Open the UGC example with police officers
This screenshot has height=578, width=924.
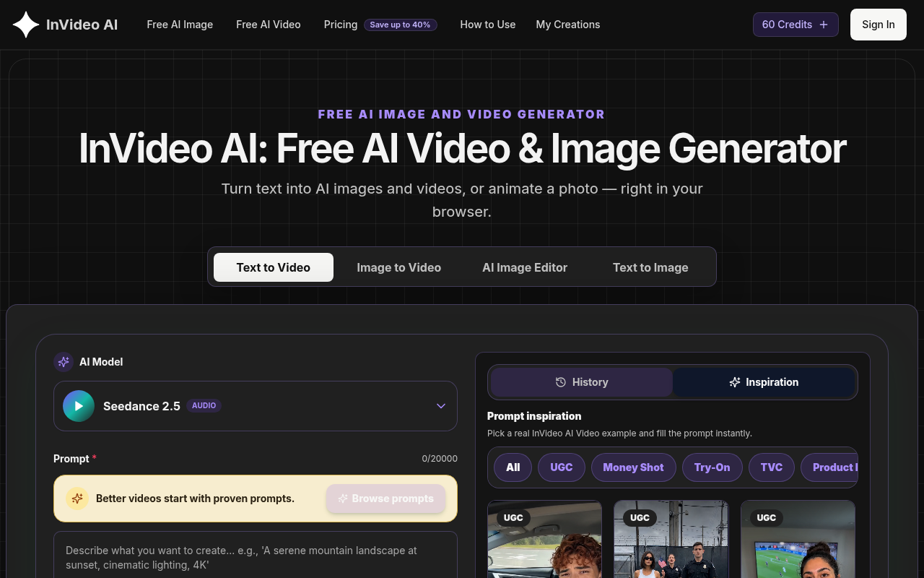[x=671, y=539]
